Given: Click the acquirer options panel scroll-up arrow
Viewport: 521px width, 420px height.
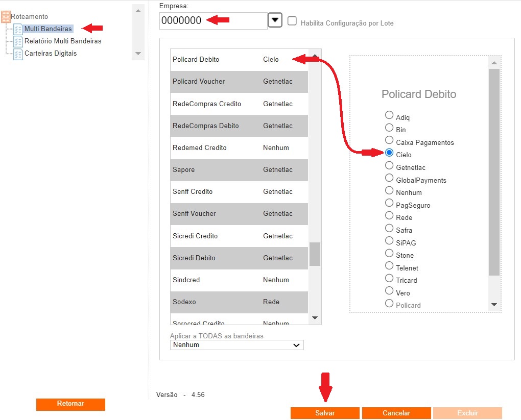Looking at the screenshot, I should [x=494, y=63].
